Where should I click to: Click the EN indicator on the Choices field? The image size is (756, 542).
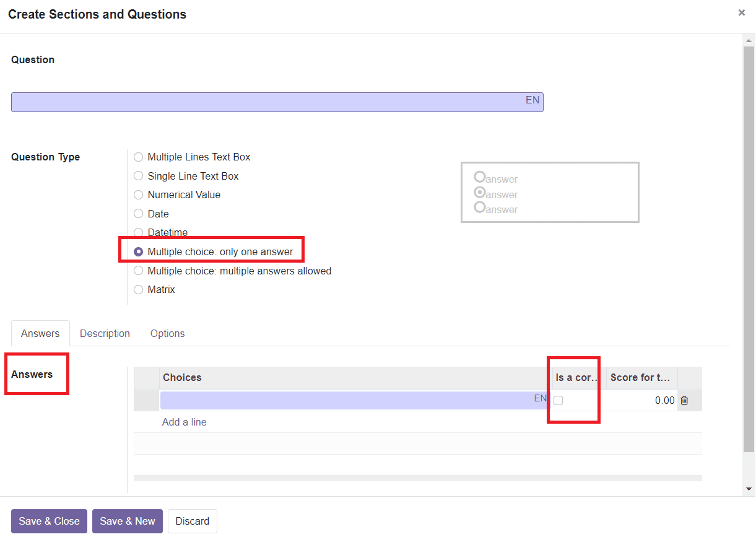(540, 399)
